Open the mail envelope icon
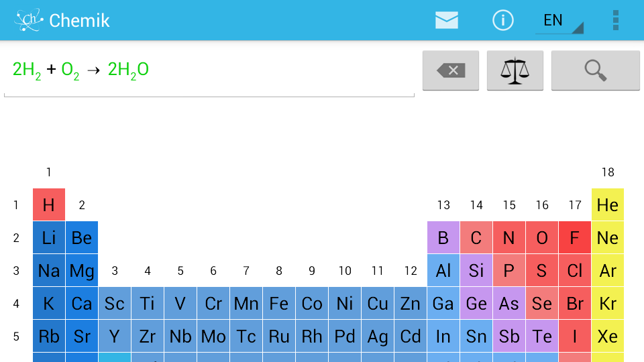Image resolution: width=644 pixels, height=362 pixels. point(447,20)
